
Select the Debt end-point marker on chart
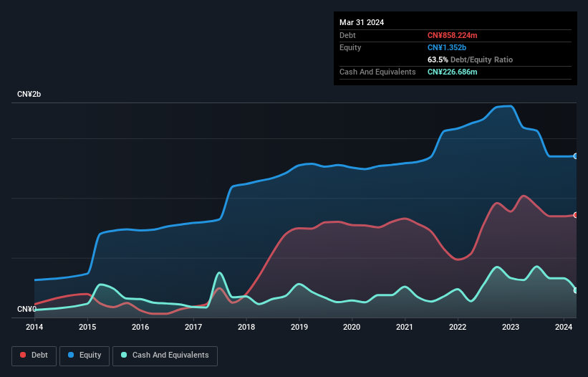point(576,215)
